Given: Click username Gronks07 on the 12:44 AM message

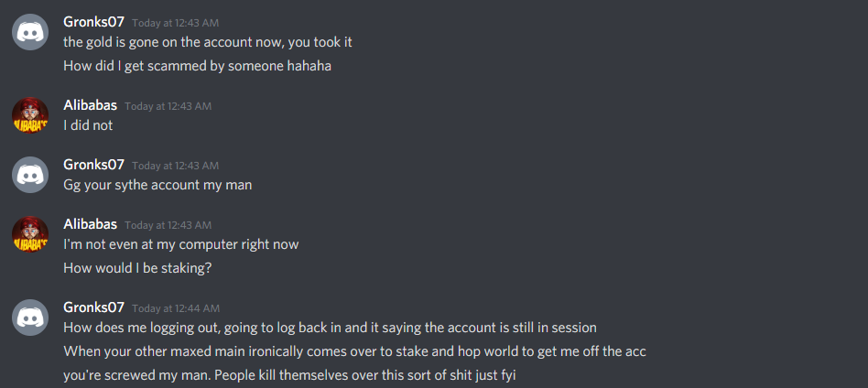Looking at the screenshot, I should tap(93, 307).
